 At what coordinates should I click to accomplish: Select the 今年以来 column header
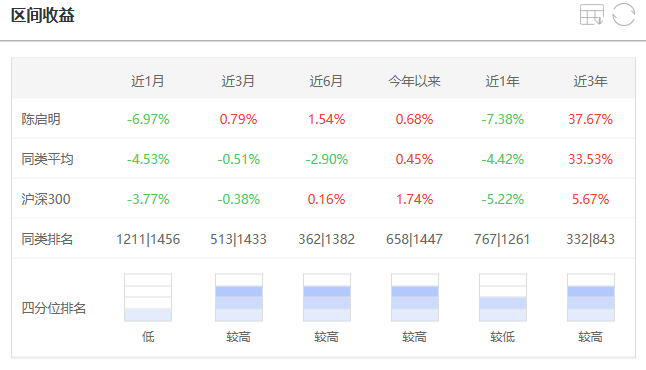click(414, 81)
